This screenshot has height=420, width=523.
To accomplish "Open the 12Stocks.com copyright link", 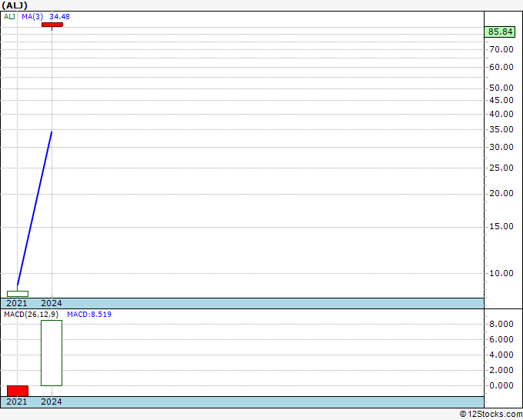I will coord(491,415).
